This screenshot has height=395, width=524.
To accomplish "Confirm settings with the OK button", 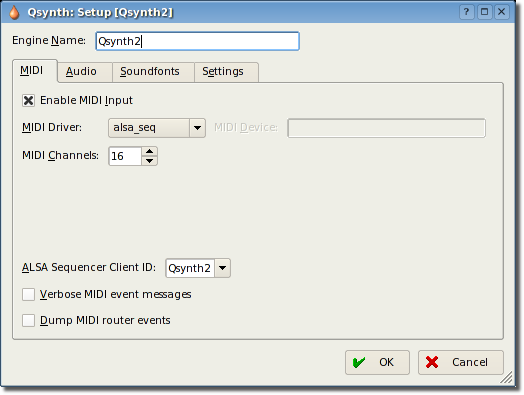I will pos(377,362).
